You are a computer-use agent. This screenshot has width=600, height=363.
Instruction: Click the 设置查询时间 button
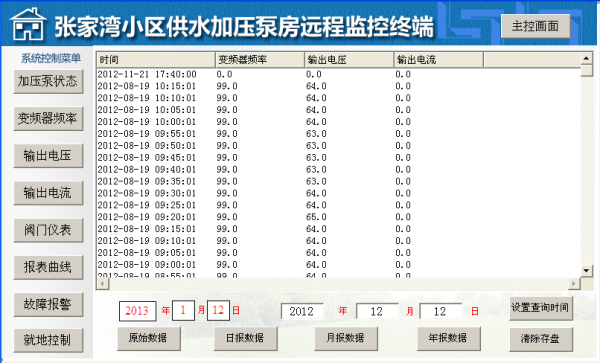point(541,308)
